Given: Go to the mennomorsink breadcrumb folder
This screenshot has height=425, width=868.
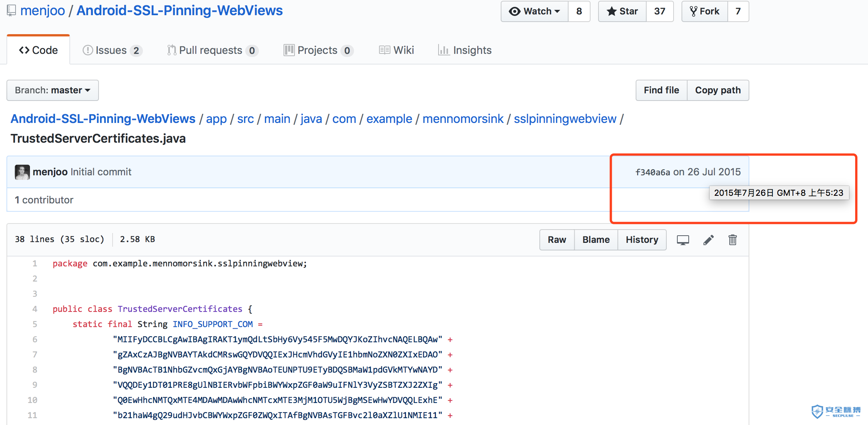Looking at the screenshot, I should tap(463, 119).
